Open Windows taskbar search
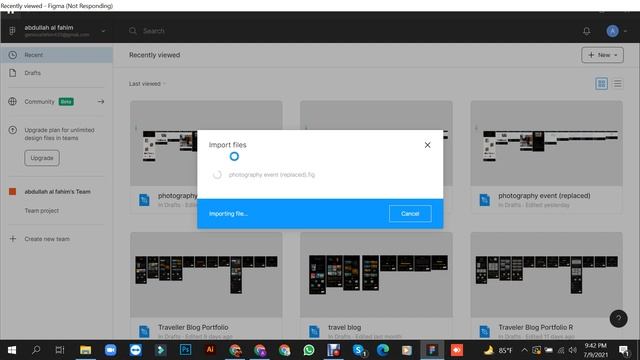This screenshot has width=640, height=360. [36, 350]
